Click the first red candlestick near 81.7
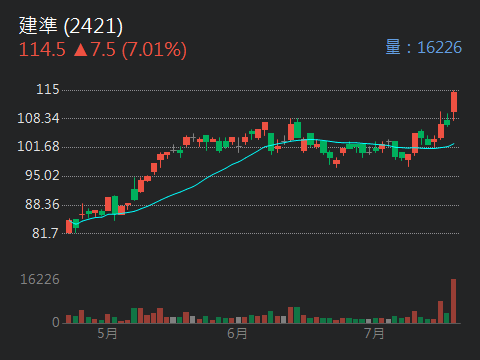The width and height of the screenshot is (480, 360). pos(69,226)
